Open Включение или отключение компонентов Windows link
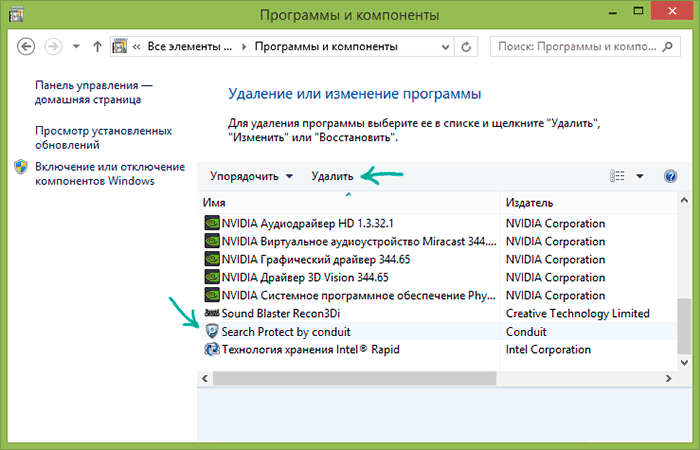The height and width of the screenshot is (450, 700). 109,173
